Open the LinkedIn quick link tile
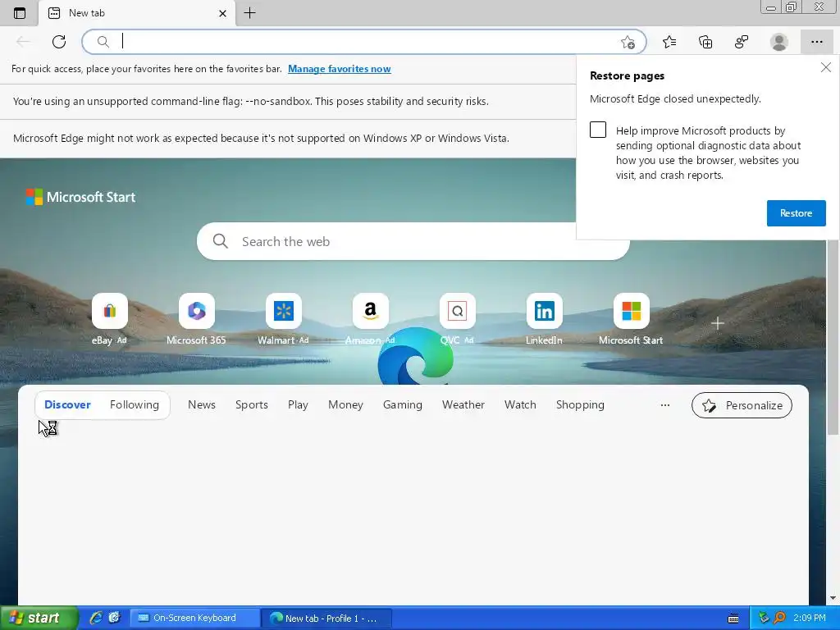Image resolution: width=840 pixels, height=630 pixels. (544, 319)
